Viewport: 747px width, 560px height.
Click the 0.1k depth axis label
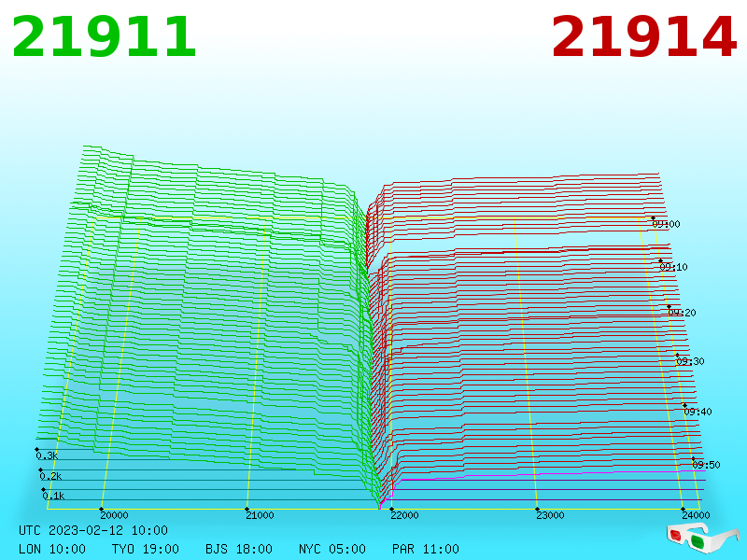click(53, 496)
